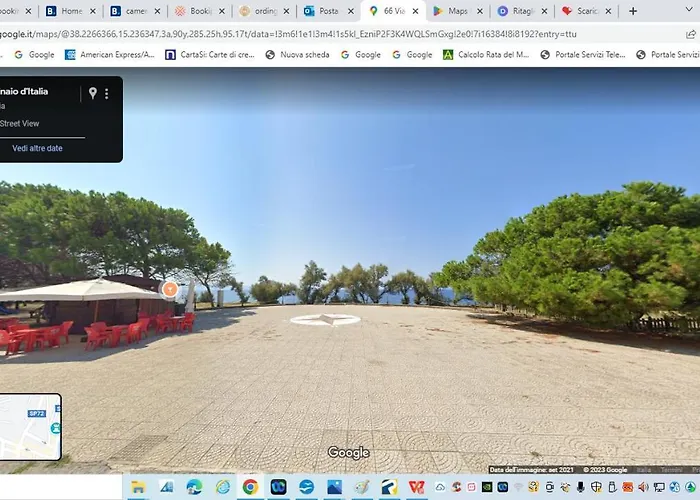Screen dimensions: 700x500
Task: Close the 'Home' Booking tab
Action: [x=93, y=11]
